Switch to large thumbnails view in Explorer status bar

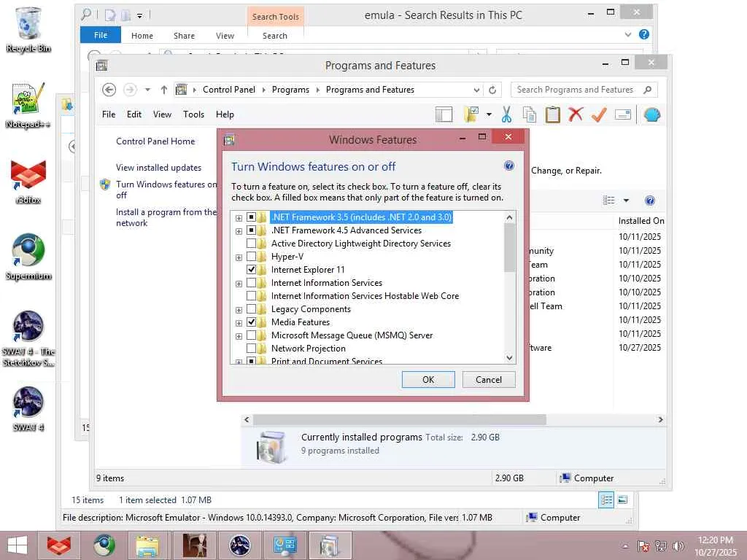(x=622, y=499)
